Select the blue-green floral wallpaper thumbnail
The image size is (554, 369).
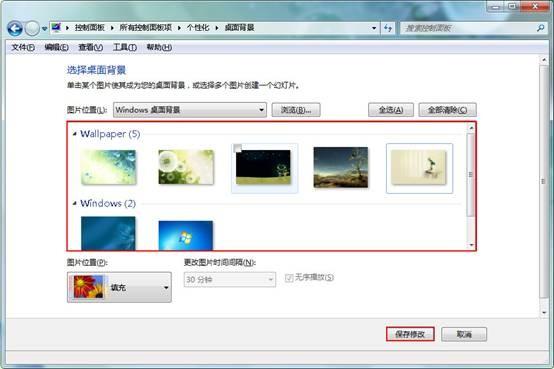(x=108, y=167)
